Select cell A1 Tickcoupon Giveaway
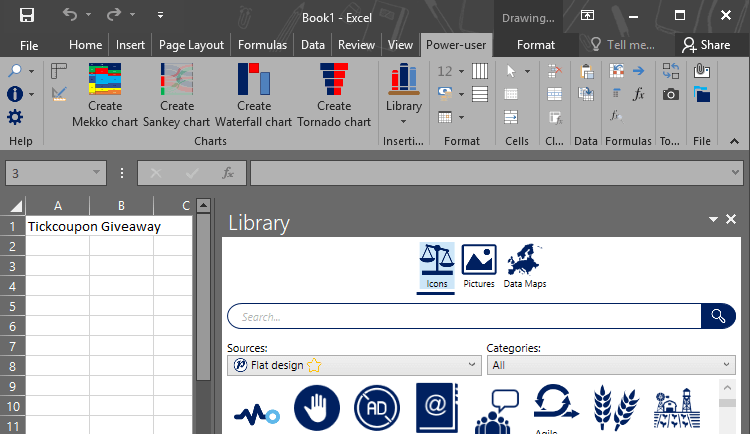 click(57, 226)
